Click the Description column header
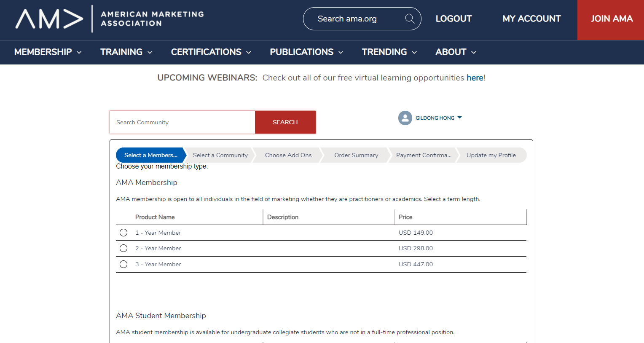The height and width of the screenshot is (343, 644). coord(283,217)
